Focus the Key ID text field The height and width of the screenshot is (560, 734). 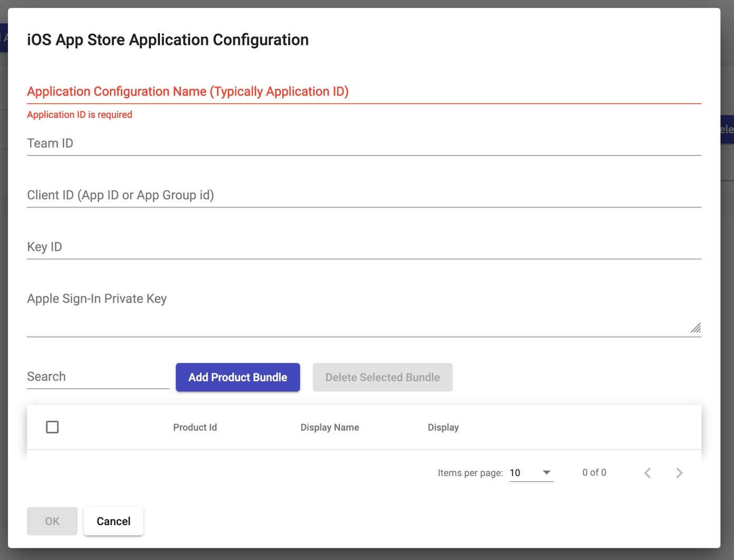coord(364,247)
